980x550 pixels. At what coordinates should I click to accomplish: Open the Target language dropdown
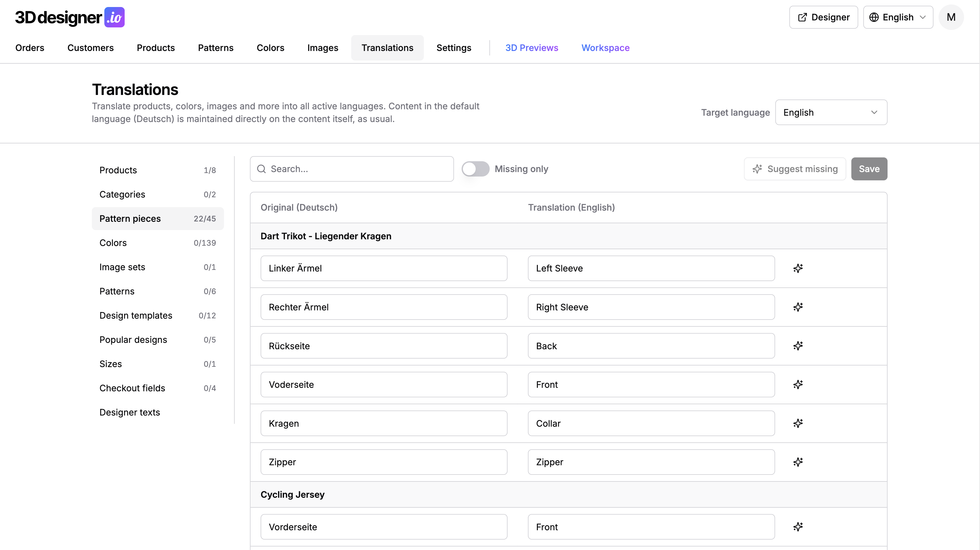(831, 112)
